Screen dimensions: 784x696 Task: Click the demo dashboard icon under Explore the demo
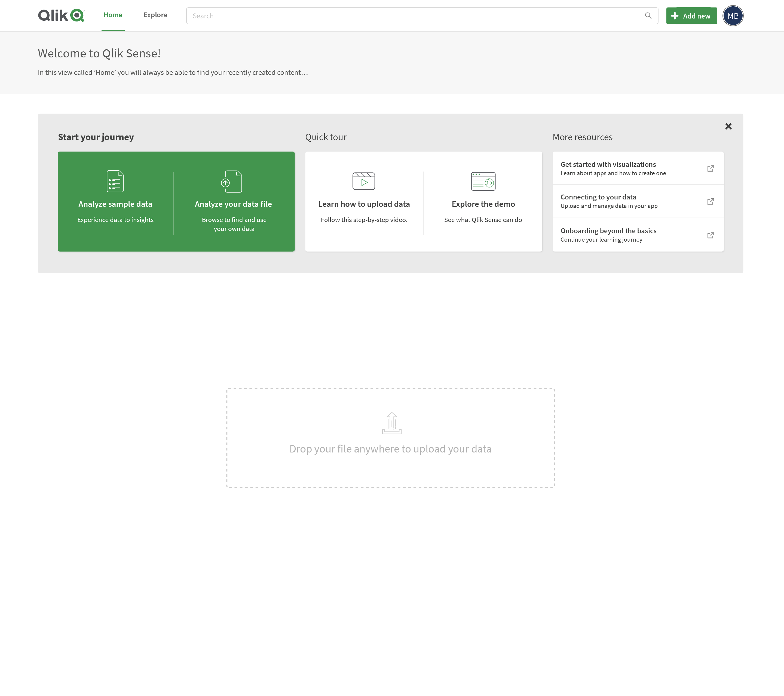pyautogui.click(x=483, y=181)
